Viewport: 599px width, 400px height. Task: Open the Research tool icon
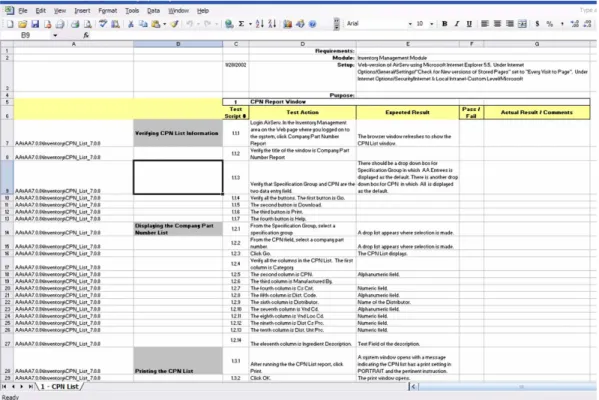click(x=115, y=24)
